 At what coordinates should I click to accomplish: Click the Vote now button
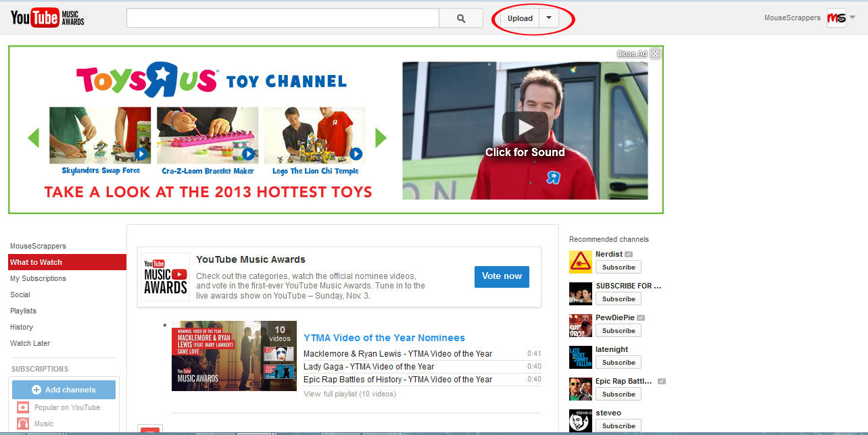coord(502,276)
